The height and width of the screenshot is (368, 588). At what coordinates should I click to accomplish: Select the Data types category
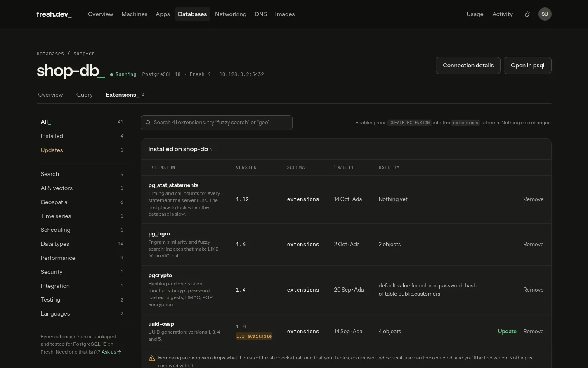(x=82, y=244)
